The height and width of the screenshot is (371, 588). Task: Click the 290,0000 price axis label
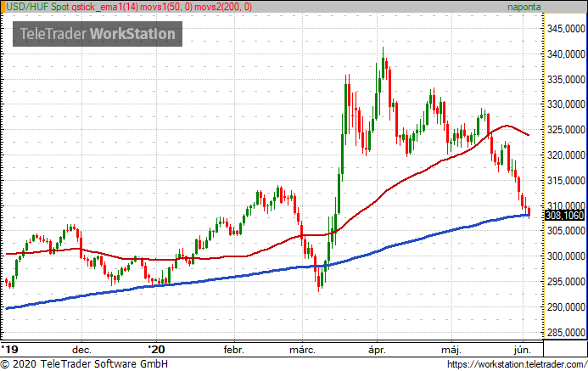click(566, 307)
